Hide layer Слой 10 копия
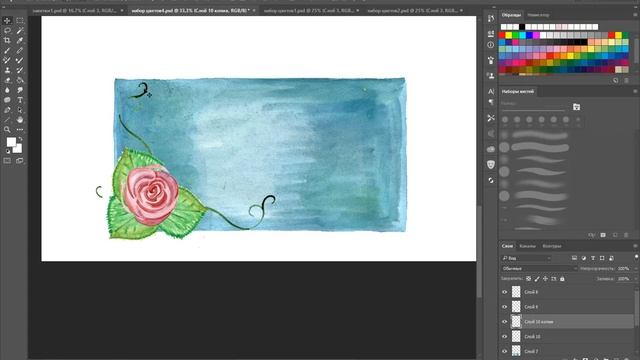640x360 pixels. (x=504, y=322)
